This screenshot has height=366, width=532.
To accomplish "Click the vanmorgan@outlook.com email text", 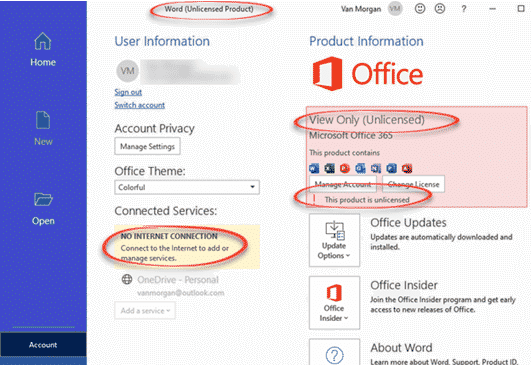I will 180,293.
